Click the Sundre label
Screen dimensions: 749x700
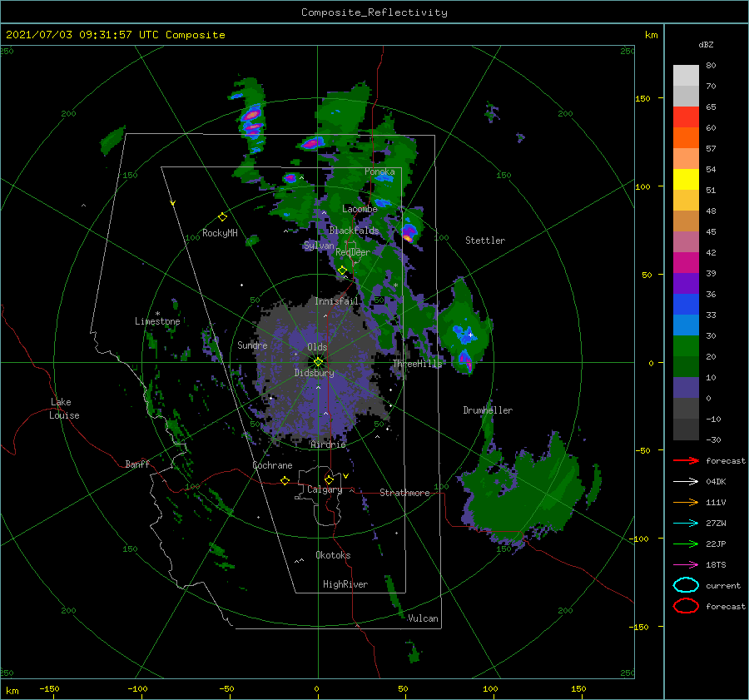[x=252, y=345]
